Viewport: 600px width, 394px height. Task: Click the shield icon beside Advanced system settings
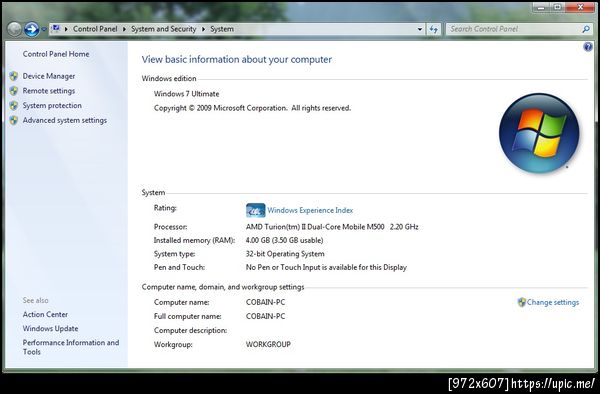click(x=14, y=120)
